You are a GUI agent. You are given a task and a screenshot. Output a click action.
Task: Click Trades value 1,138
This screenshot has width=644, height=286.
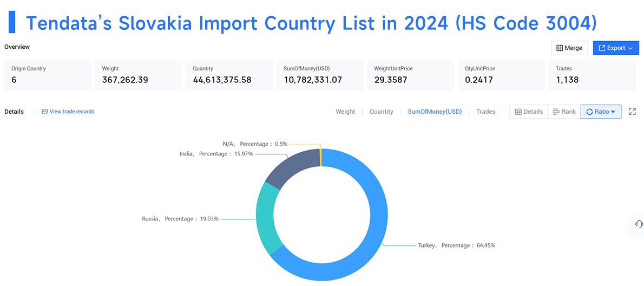567,80
